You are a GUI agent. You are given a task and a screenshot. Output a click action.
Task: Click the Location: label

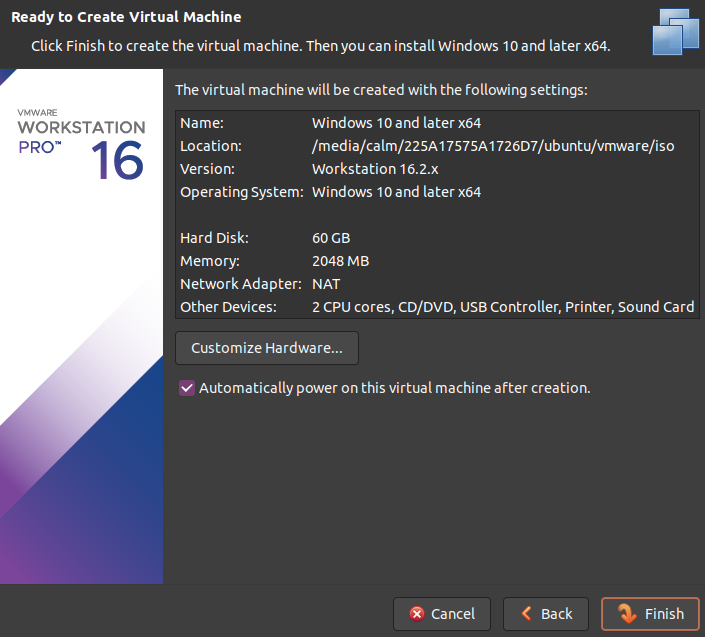click(x=210, y=146)
